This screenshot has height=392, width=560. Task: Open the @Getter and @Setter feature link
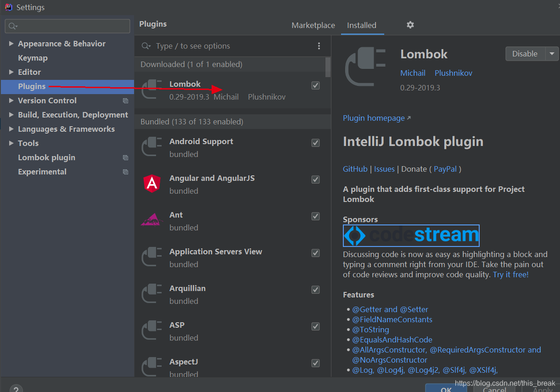(390, 309)
